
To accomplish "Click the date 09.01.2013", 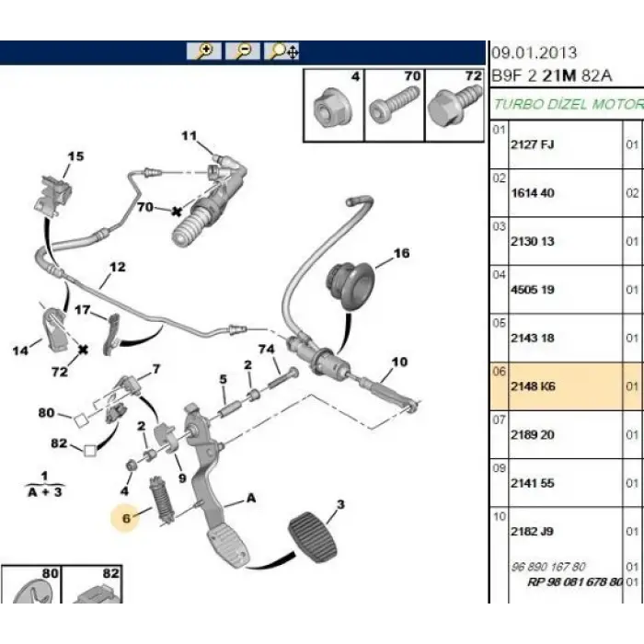I will (535, 53).
